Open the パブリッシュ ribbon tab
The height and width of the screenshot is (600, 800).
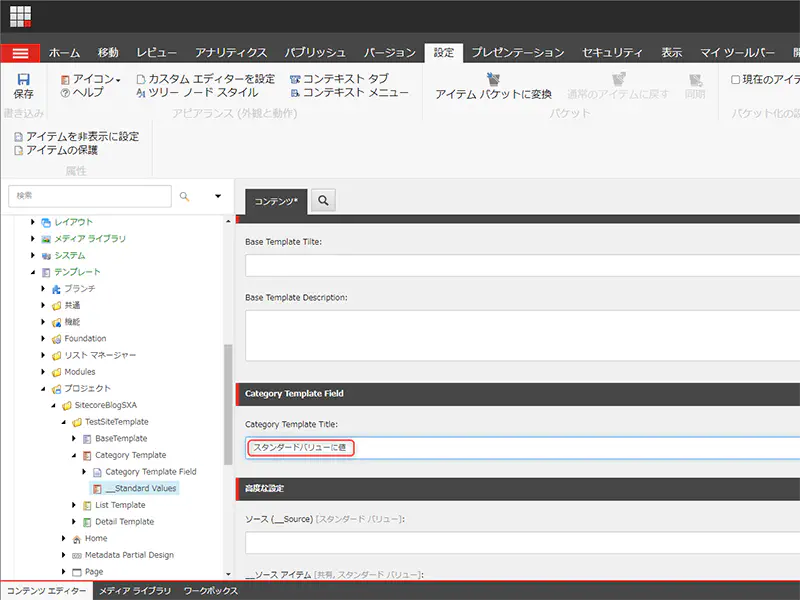(315, 53)
